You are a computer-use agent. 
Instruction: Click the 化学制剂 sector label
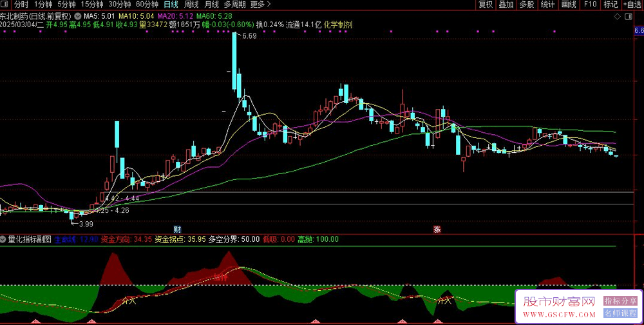point(338,25)
